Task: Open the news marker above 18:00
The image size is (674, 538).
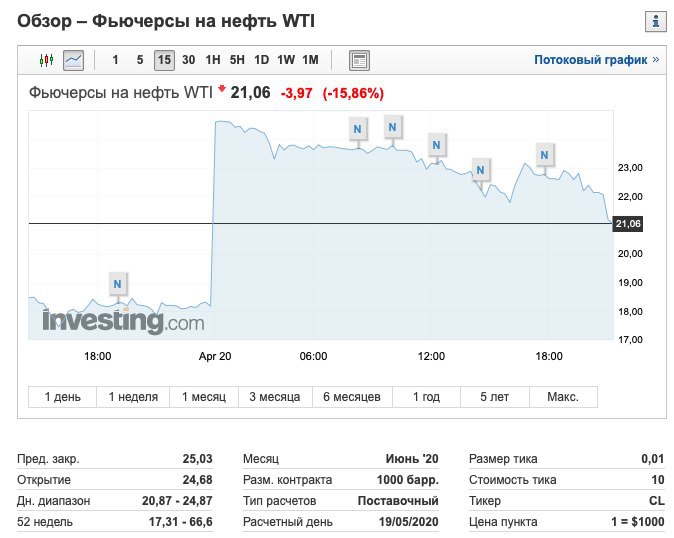Action: tap(118, 284)
